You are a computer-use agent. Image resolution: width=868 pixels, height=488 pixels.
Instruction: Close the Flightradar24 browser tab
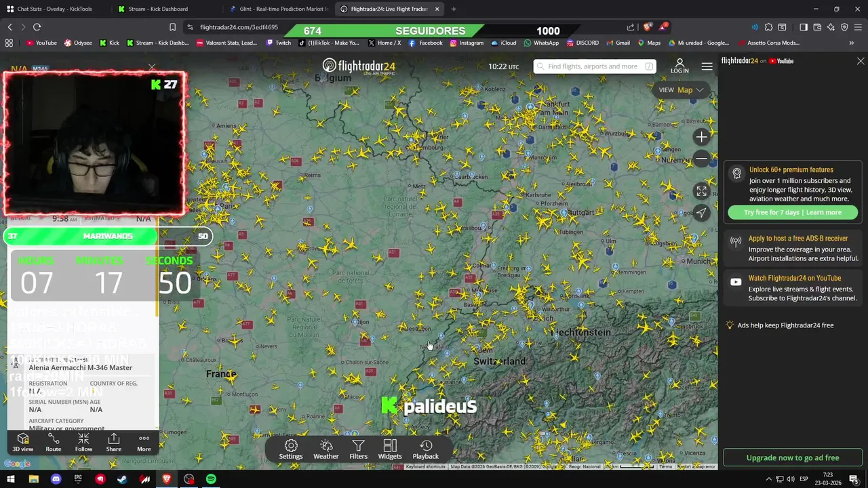pyautogui.click(x=437, y=9)
